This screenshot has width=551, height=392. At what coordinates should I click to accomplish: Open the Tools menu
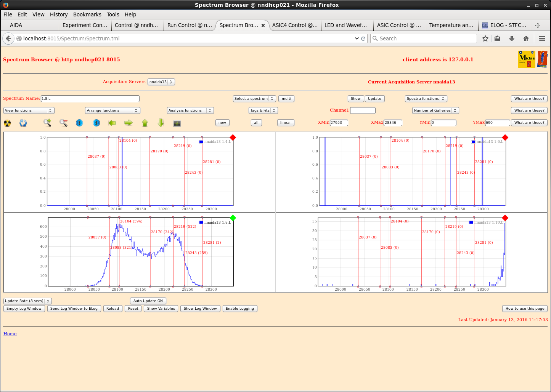113,14
